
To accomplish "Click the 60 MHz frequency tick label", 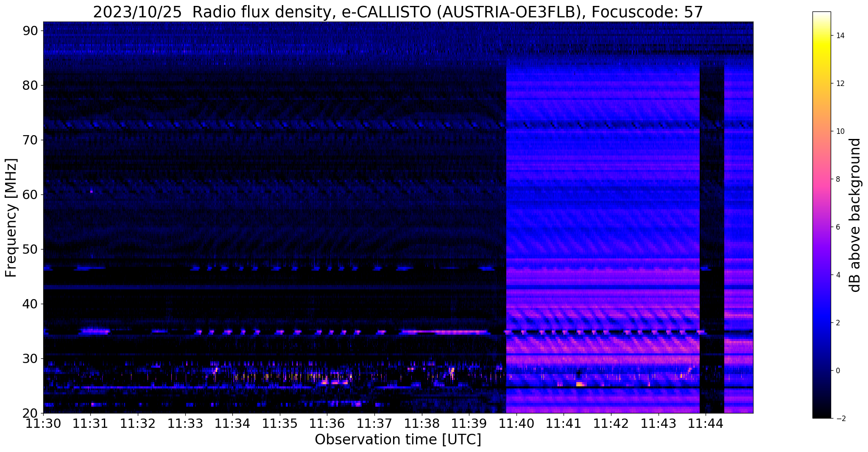I will coord(30,194).
